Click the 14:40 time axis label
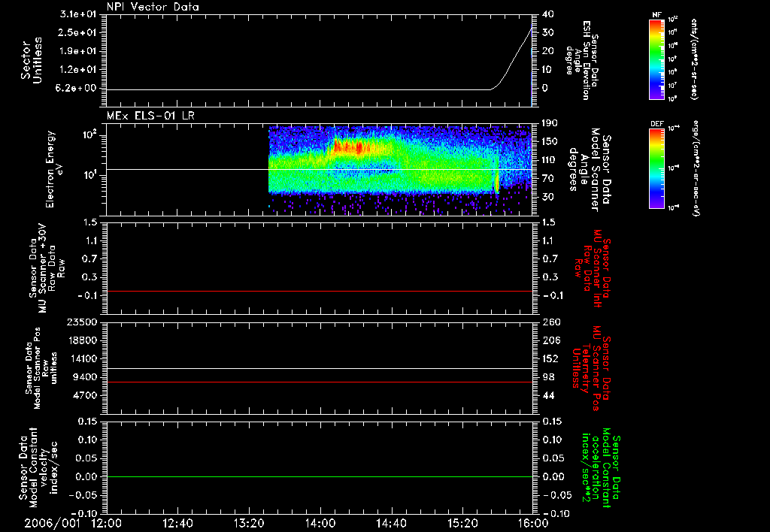Image resolution: width=770 pixels, height=532 pixels. point(391,524)
